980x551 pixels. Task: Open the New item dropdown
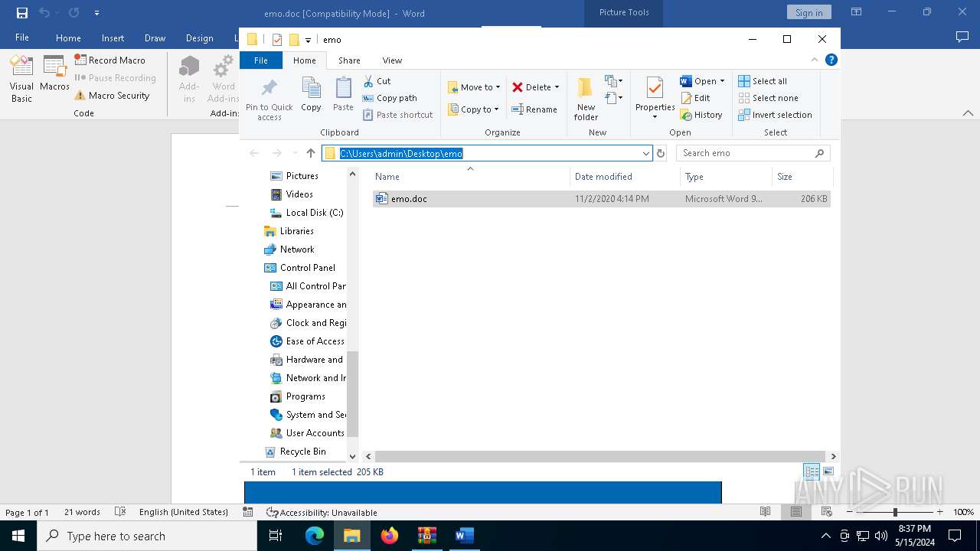pyautogui.click(x=614, y=80)
